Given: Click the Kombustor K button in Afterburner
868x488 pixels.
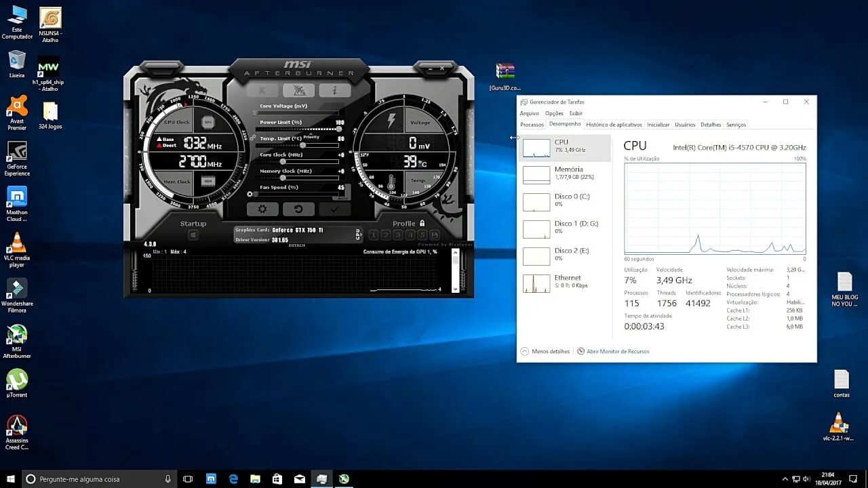Looking at the screenshot, I should pos(262,90).
